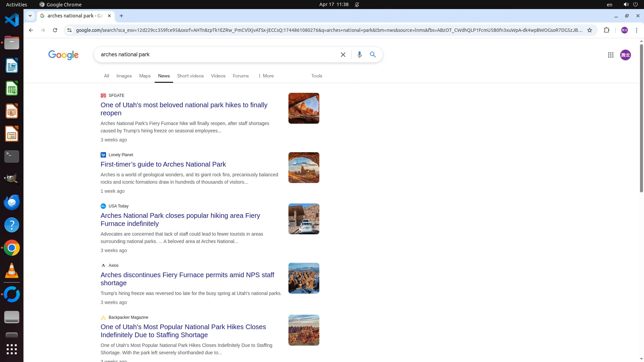Open Chrome extensions puzzle icon
This screenshot has height=362, width=644.
606,30
